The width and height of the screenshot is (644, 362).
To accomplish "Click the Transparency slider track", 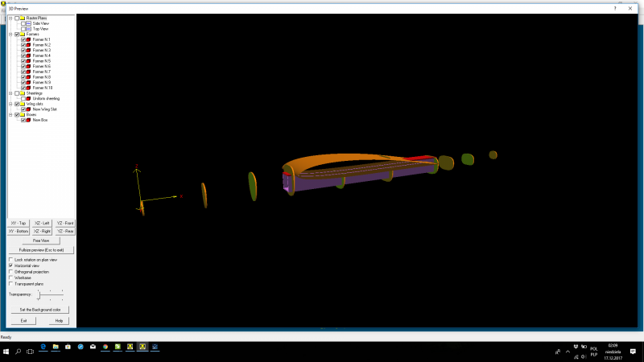I will [x=48, y=295].
